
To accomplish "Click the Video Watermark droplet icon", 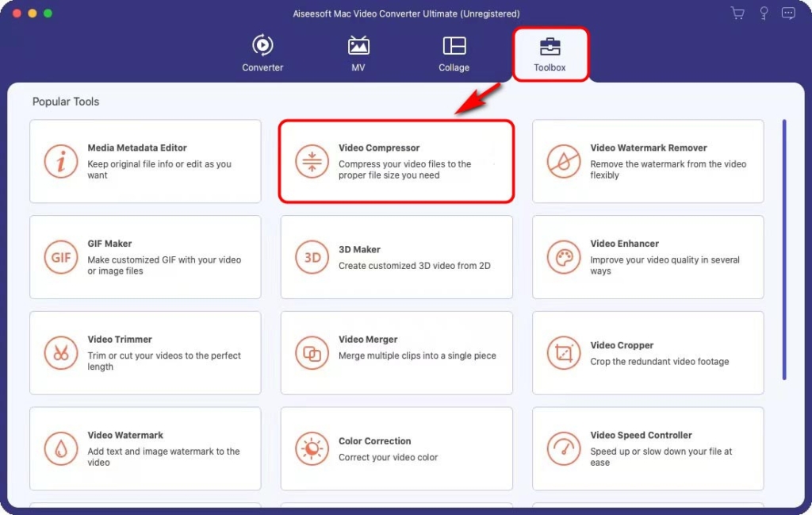I will click(x=61, y=448).
